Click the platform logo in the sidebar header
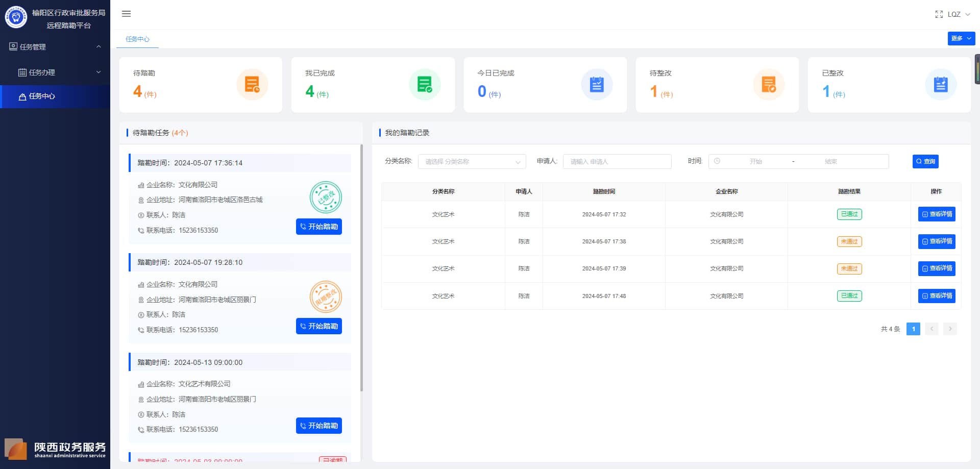Image resolution: width=980 pixels, height=469 pixels. (x=16, y=17)
